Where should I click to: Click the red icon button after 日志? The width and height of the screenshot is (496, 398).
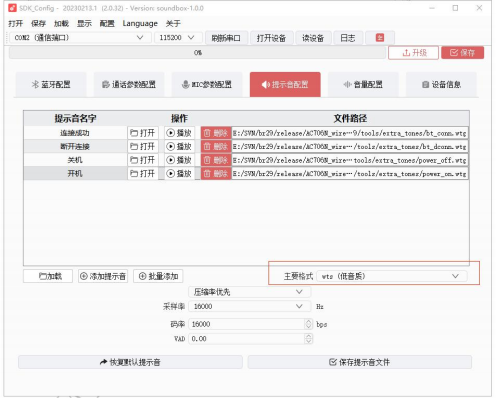380,38
